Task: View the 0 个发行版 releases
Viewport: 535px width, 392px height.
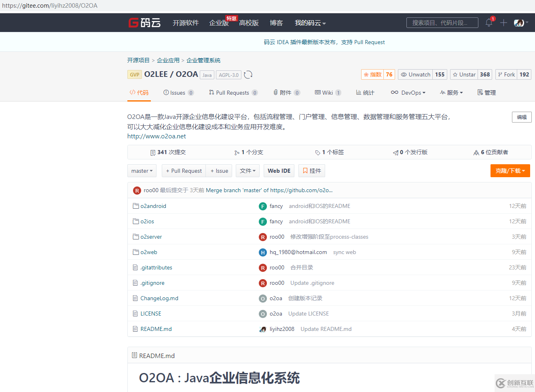Action: pos(410,153)
